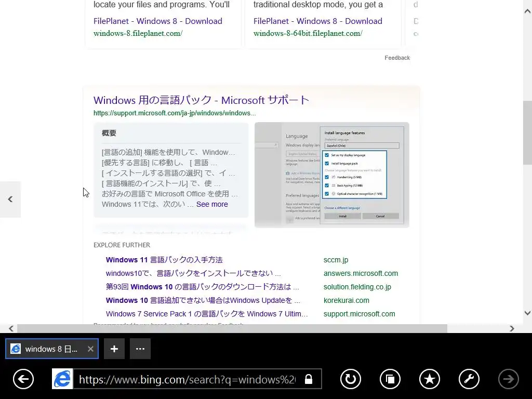Open tab tools ellipsis menu
The width and height of the screenshot is (532, 399).
pos(140,349)
